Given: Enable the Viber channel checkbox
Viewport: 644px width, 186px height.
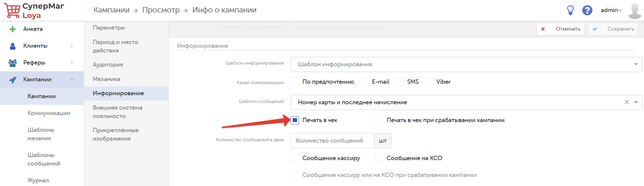Looking at the screenshot, I should tap(429, 82).
